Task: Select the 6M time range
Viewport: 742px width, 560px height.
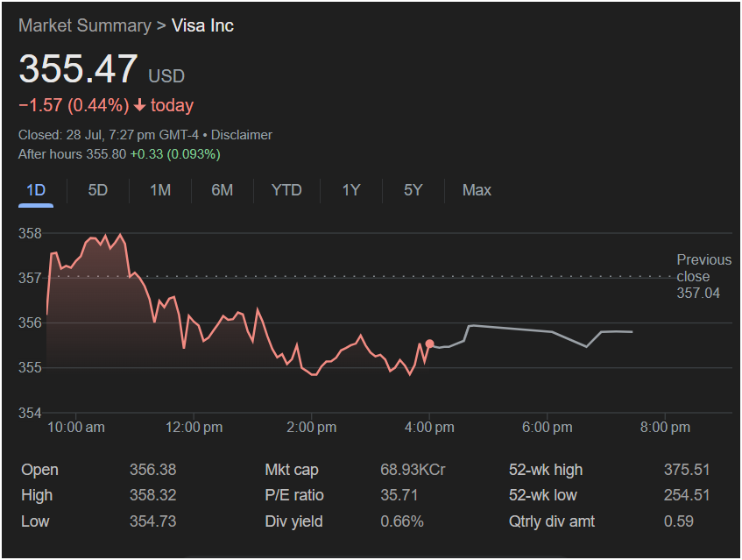Action: pos(223,190)
